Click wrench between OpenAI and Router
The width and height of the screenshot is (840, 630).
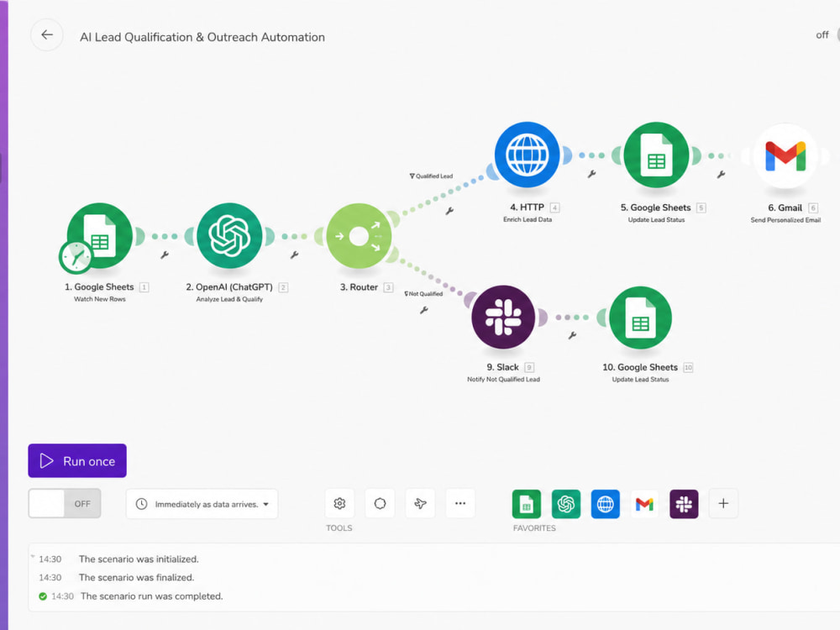click(294, 255)
